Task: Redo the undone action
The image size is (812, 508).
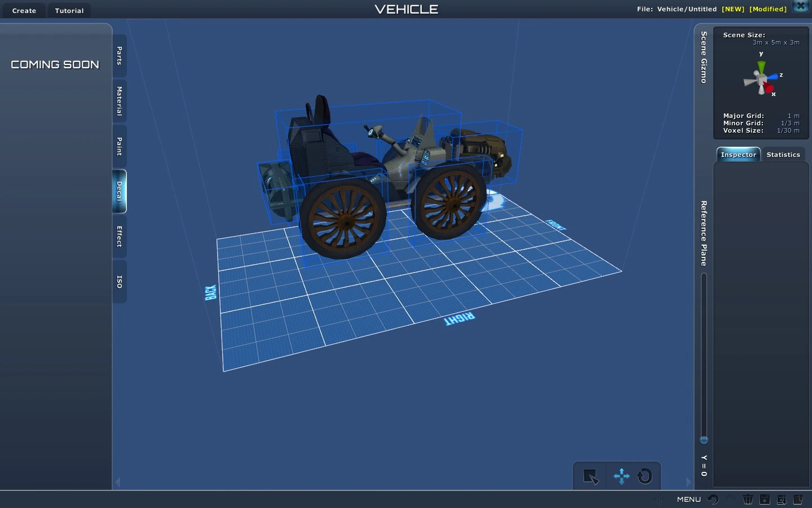Action: coord(731,500)
